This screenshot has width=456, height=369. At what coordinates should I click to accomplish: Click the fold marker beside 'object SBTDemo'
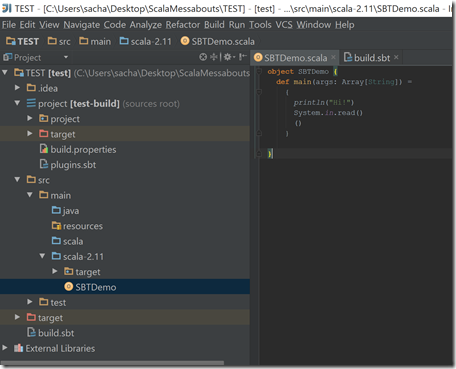pyautogui.click(x=259, y=71)
